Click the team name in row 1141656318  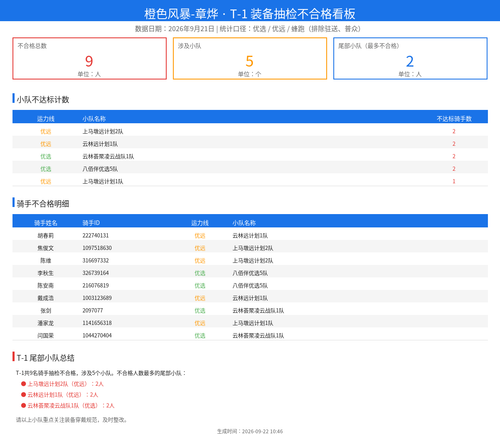[253, 323]
